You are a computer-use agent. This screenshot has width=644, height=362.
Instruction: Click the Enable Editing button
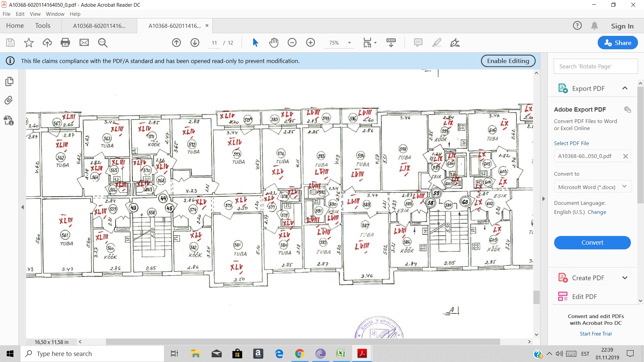(508, 61)
